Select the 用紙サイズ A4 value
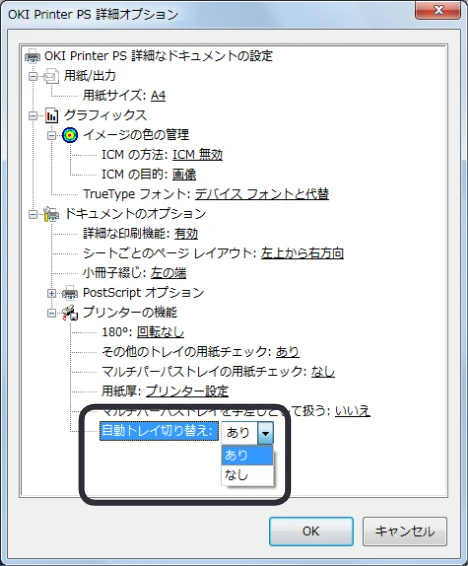Screen dimensions: 468x566 tap(158, 96)
